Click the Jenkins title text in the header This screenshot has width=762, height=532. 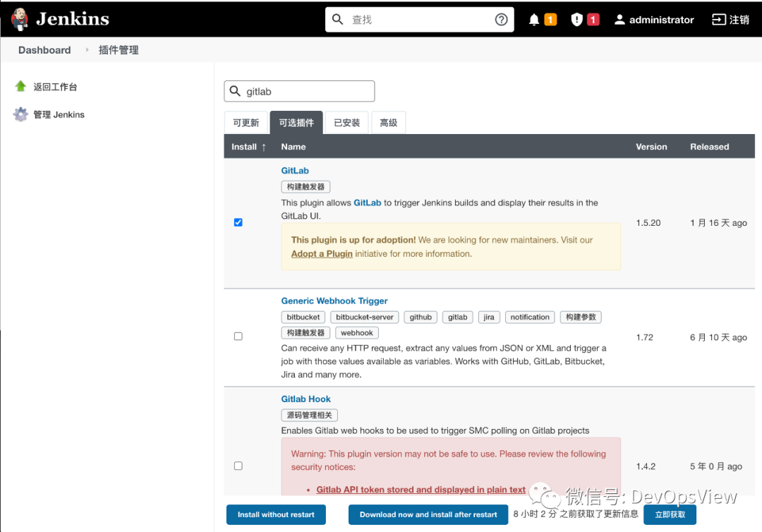(73, 19)
